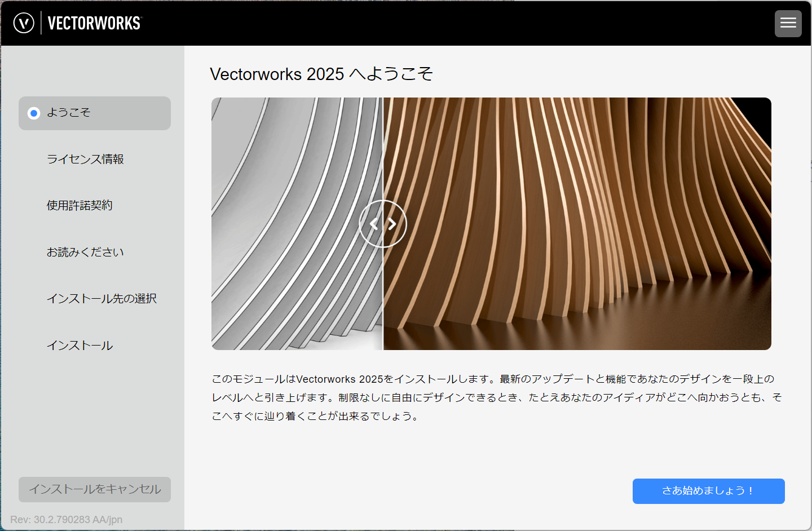Go to ライセンス情報 step
Viewport: 812px width, 531px height.
point(85,160)
